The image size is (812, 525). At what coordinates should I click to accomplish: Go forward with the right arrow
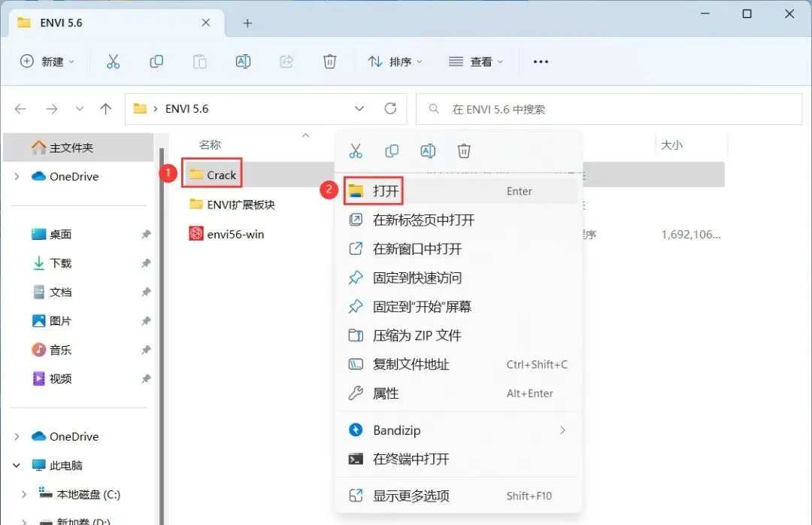(x=51, y=109)
